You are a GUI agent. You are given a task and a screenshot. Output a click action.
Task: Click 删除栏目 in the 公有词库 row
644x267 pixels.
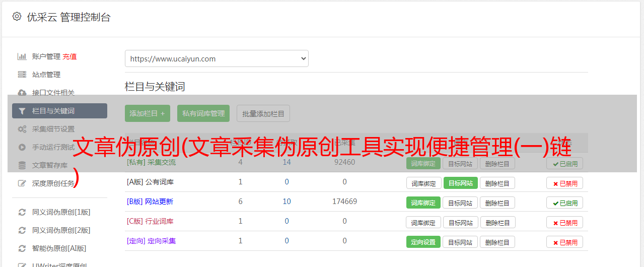click(497, 183)
